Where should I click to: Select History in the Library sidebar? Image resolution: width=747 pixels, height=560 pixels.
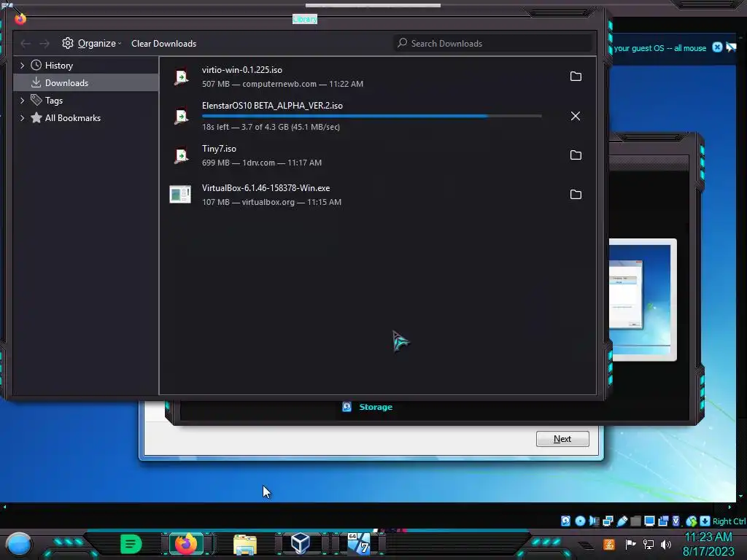pos(58,65)
